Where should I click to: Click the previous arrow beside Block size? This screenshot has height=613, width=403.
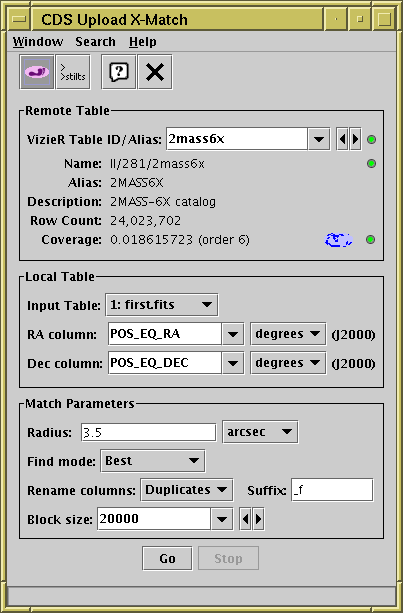point(245,519)
